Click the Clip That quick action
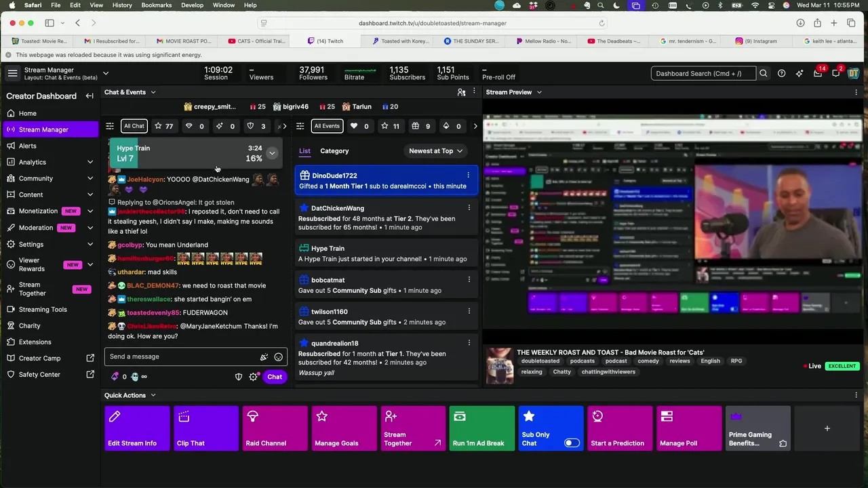The height and width of the screenshot is (488, 868). (205, 428)
